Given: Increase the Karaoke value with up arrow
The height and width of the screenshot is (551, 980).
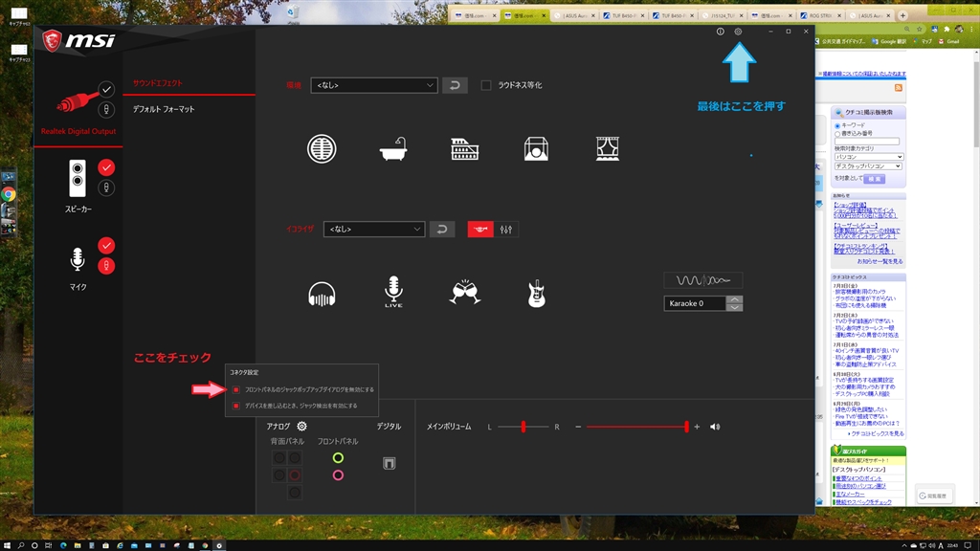Looking at the screenshot, I should click(x=735, y=299).
